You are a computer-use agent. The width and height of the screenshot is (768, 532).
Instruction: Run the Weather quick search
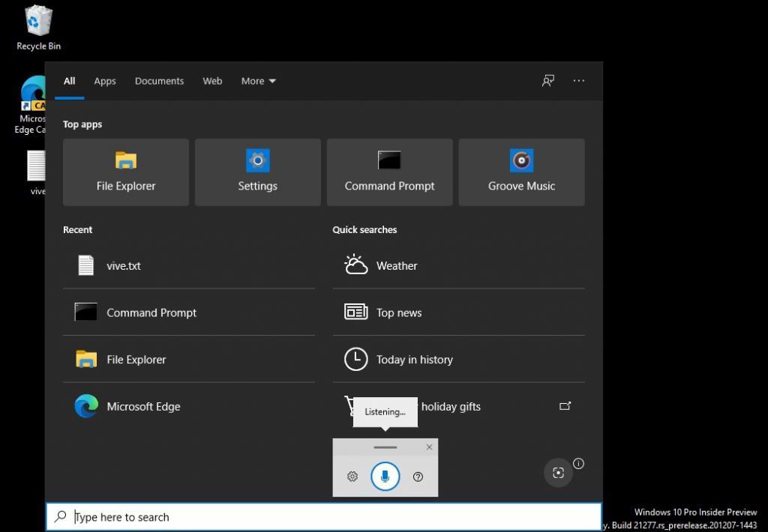pyautogui.click(x=458, y=265)
